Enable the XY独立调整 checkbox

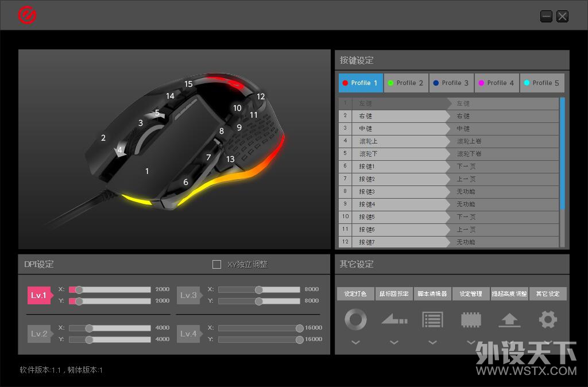[216, 264]
